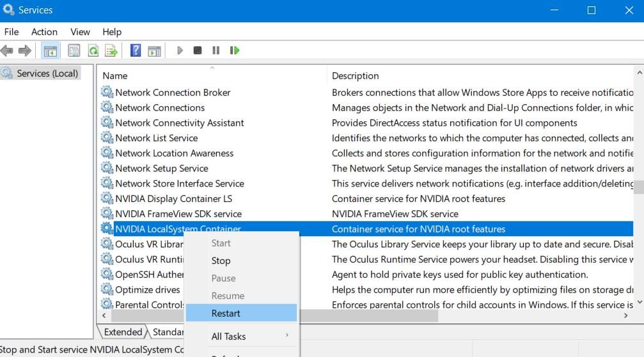644x357 pixels.
Task: Open the Help menu
Action: click(x=112, y=32)
